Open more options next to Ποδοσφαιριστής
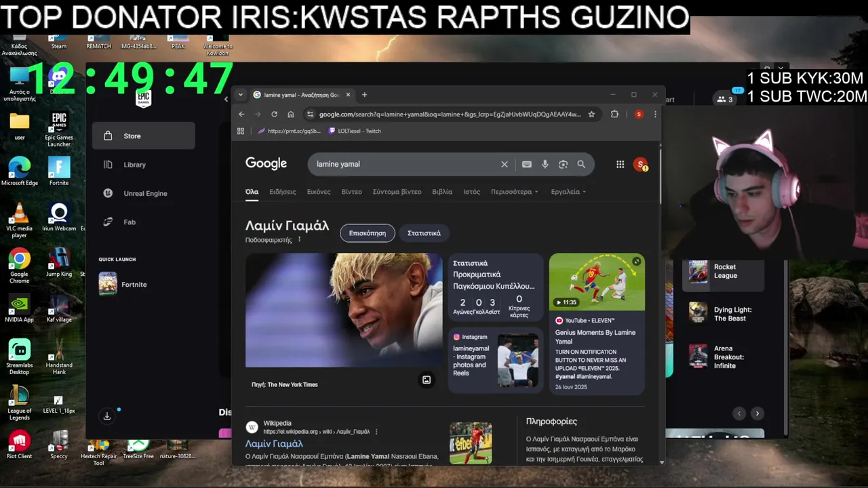The height and width of the screenshot is (488, 868). [299, 240]
